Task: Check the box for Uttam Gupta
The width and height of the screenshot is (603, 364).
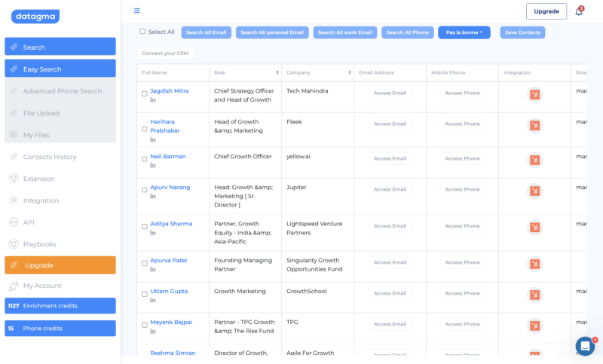Action: point(145,294)
